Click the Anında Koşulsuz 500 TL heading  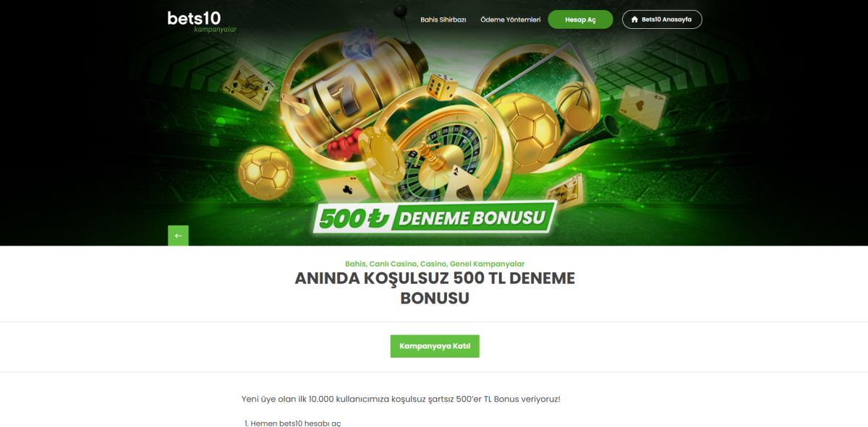coord(435,288)
